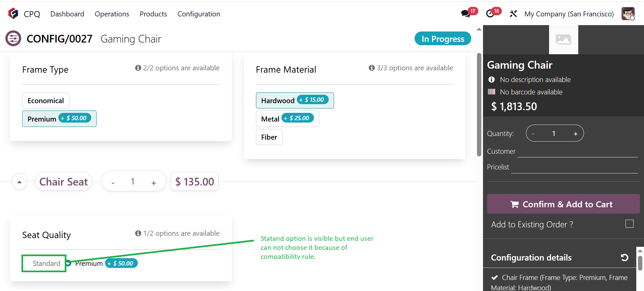644x291 pixels.
Task: Reset configuration details with the refresh icon
Action: click(624, 258)
